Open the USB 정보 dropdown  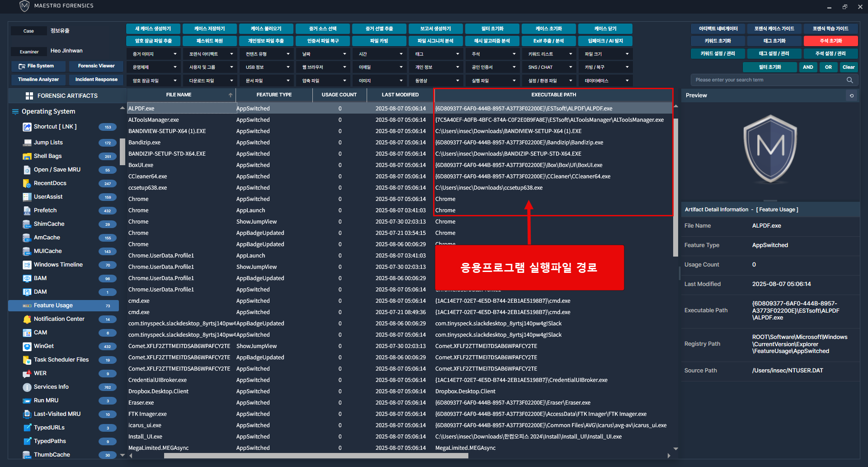point(267,67)
